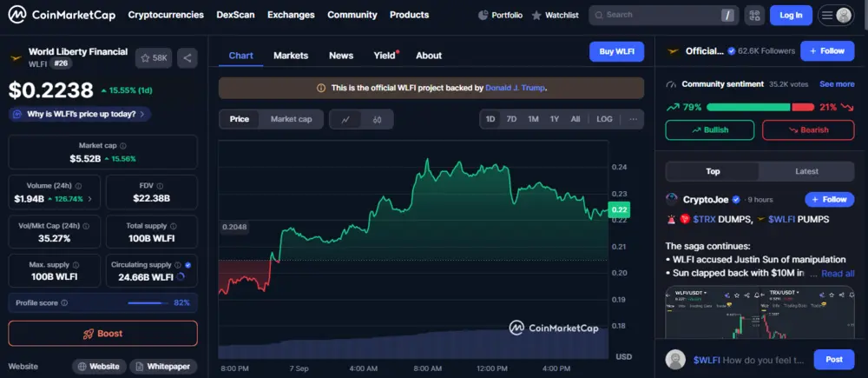The height and width of the screenshot is (378, 868).
Task: Switch to Chart tab
Action: tap(240, 56)
